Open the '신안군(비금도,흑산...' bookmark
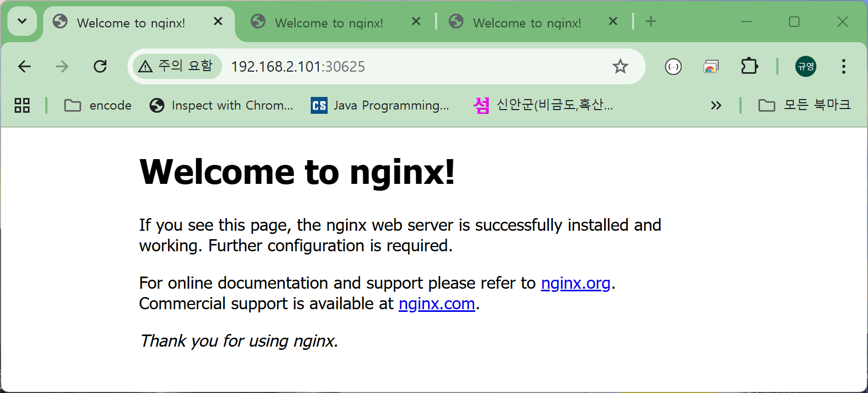This screenshot has height=393, width=868. coord(543,105)
